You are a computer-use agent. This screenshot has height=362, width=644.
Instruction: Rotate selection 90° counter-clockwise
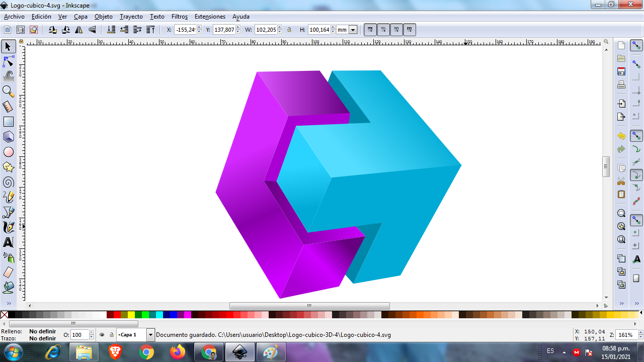[x=53, y=30]
